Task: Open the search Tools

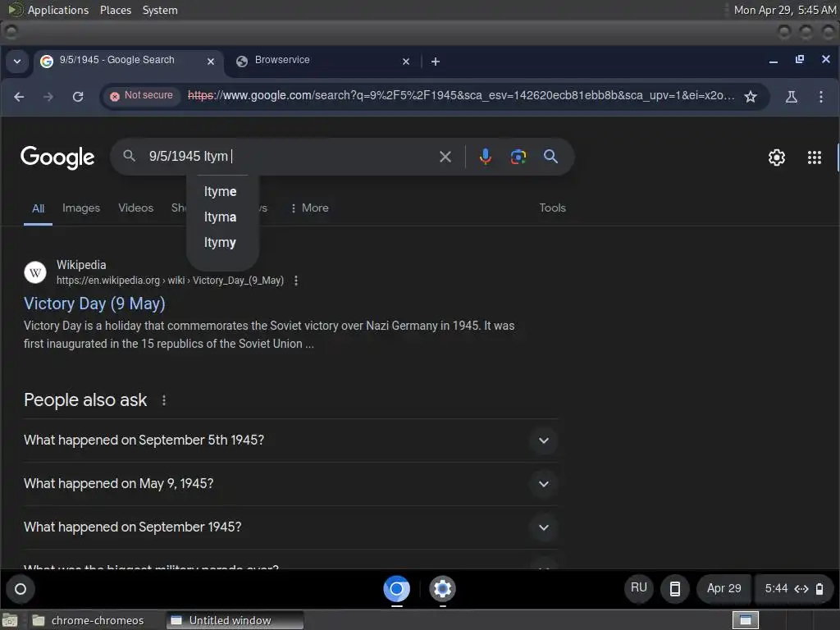Action: tap(552, 208)
